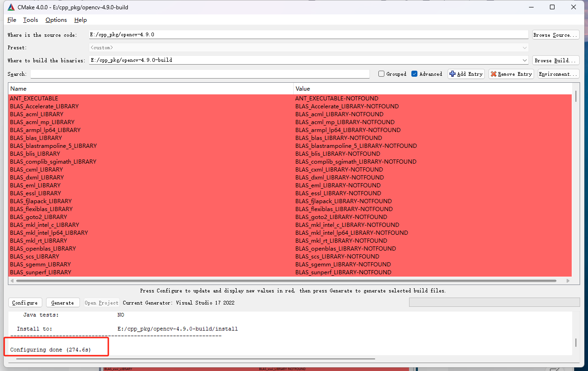
Task: Click the progress bar beside Current Generator
Action: pyautogui.click(x=493, y=302)
